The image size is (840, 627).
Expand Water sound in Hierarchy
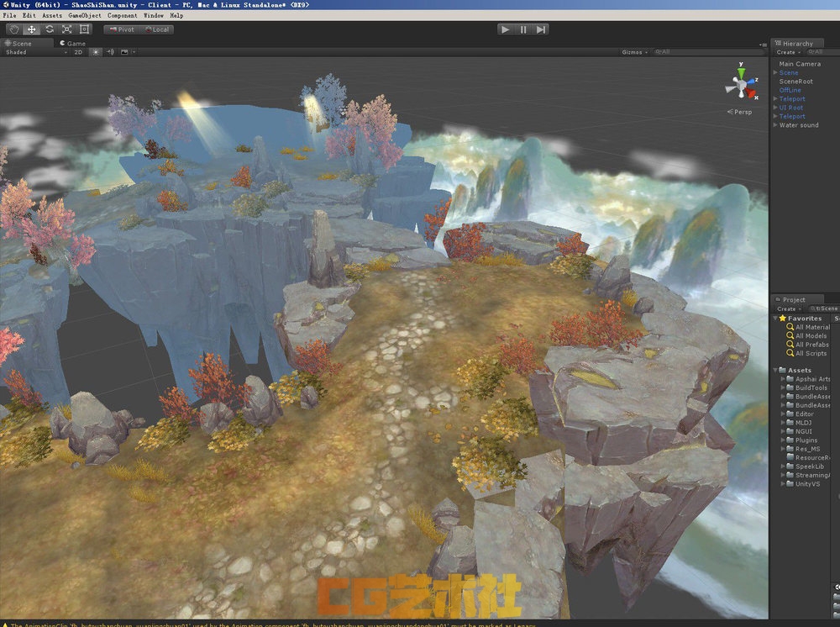click(x=775, y=125)
